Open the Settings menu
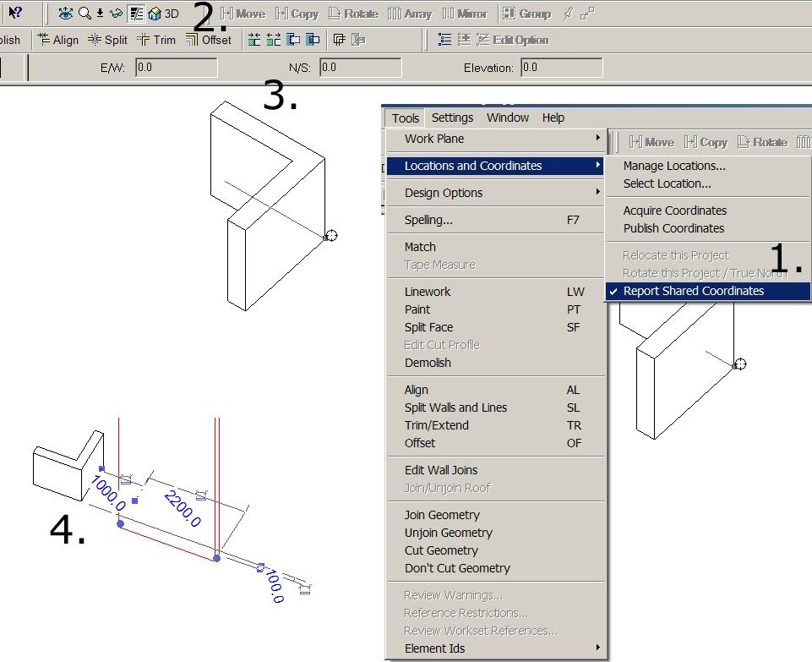 452,118
